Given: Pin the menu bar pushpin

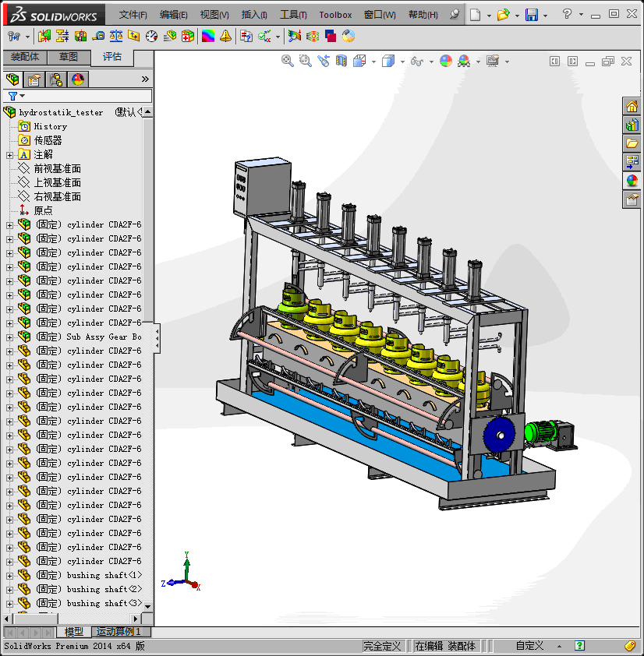Looking at the screenshot, I should point(455,15).
